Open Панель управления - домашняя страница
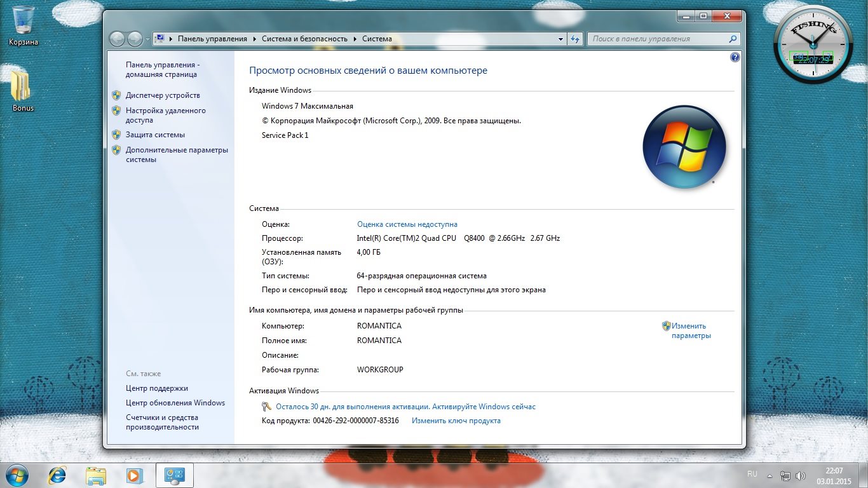This screenshot has width=868, height=488. (x=163, y=69)
